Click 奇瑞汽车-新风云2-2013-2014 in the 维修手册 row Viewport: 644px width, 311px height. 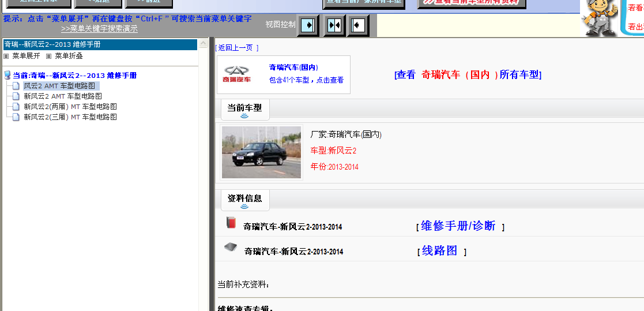click(x=292, y=227)
